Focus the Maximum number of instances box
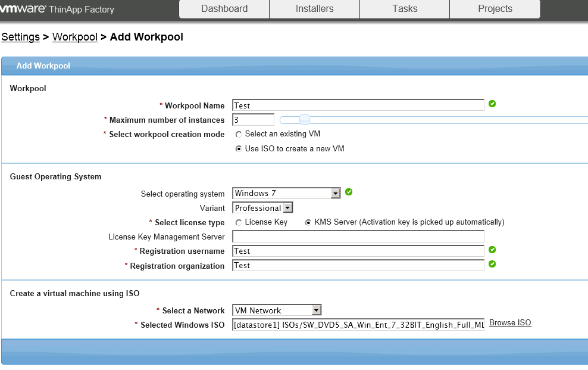The width and height of the screenshot is (588, 370). point(253,120)
